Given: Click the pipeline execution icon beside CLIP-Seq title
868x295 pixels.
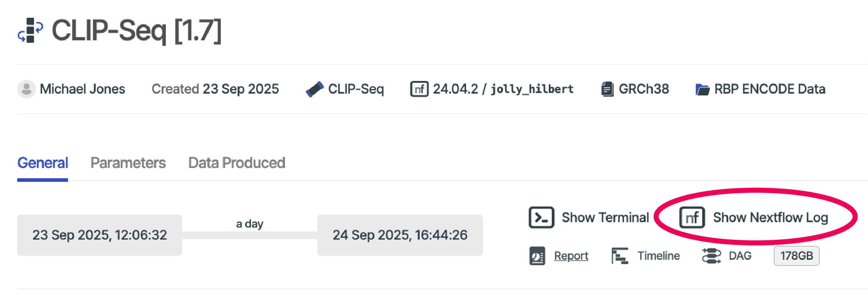Looking at the screenshot, I should click(30, 30).
